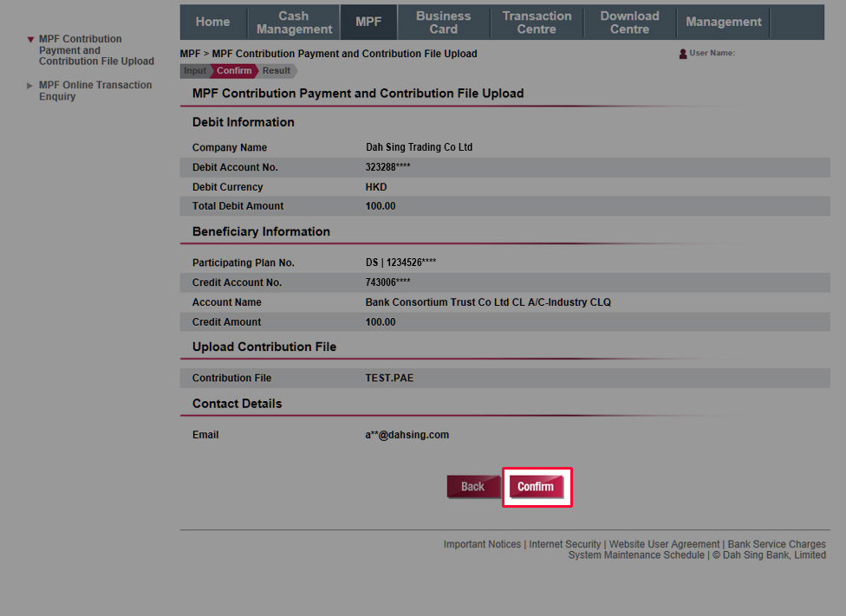
Task: Open the Home menu tab
Action: click(x=212, y=23)
